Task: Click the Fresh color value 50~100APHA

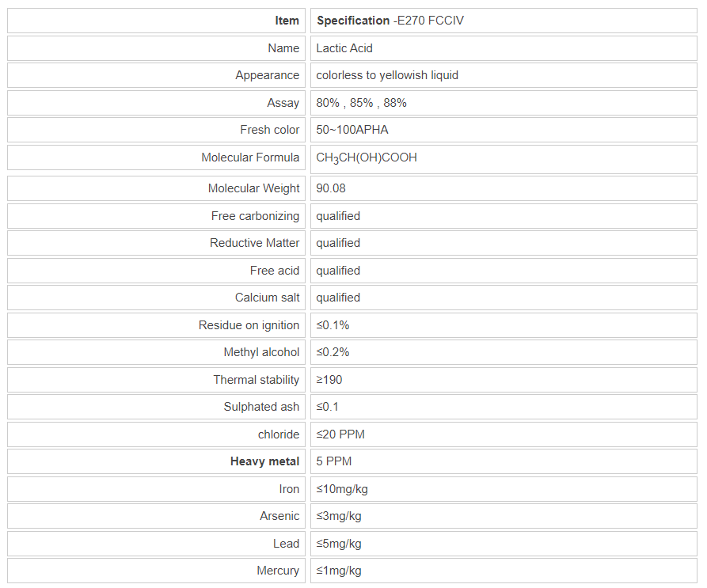Action: [352, 130]
